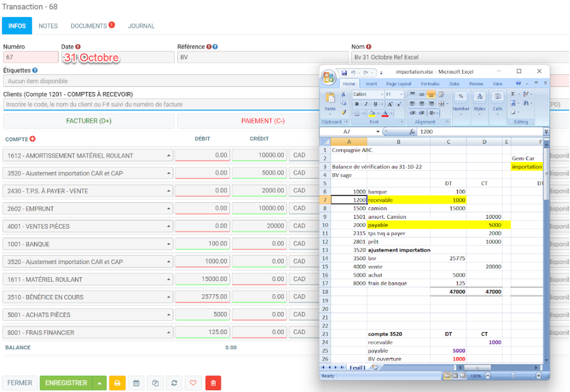Click the calendar icon button
The height and width of the screenshot is (392, 570).
(x=136, y=383)
